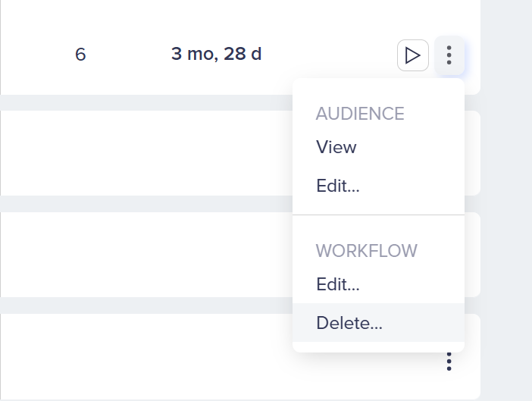The image size is (532, 401).
Task: Click blank space below Delete... inside the menu
Action: click(x=378, y=346)
